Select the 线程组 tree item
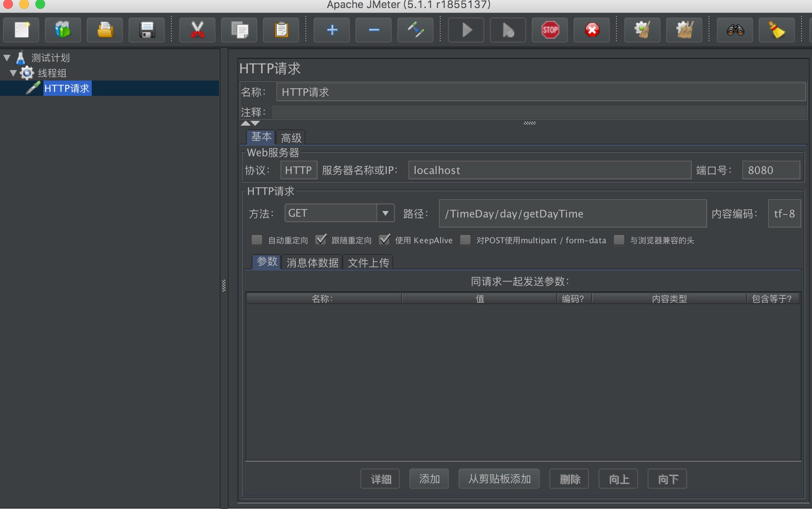The width and height of the screenshot is (812, 509). 52,73
